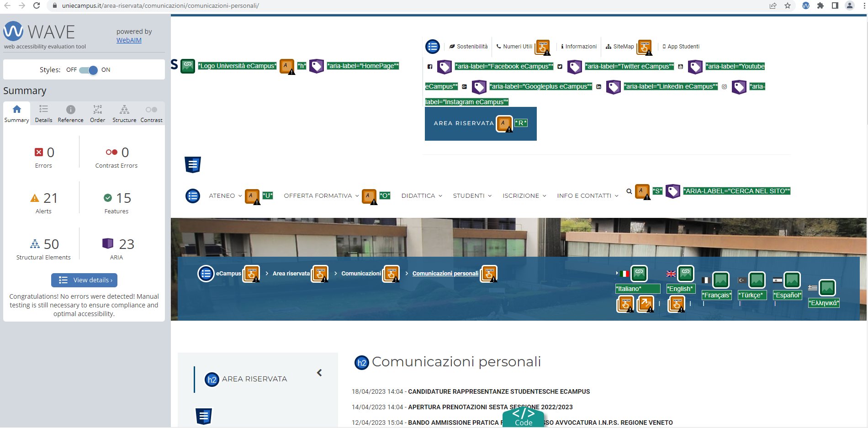Click the View details button
The width and height of the screenshot is (868, 428).
pos(84,280)
